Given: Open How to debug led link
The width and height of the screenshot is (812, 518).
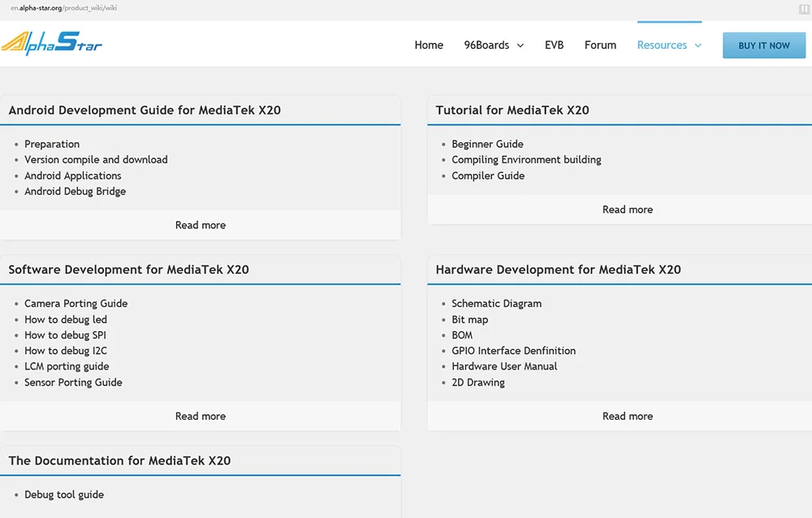Looking at the screenshot, I should [65, 320].
